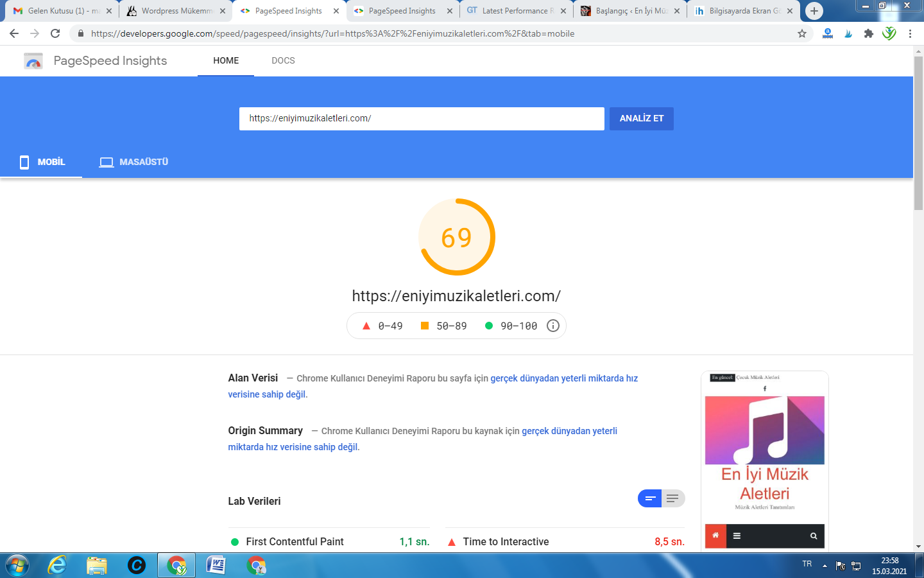Bookmark this page with the star icon
This screenshot has width=924, height=578.
pyautogui.click(x=802, y=33)
